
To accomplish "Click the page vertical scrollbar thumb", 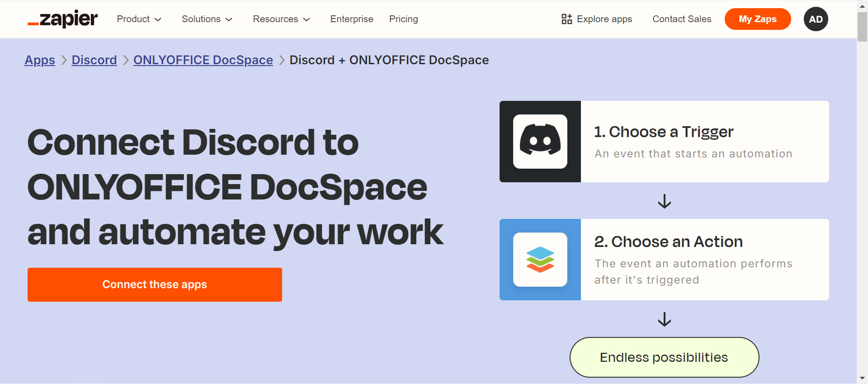I will point(862,26).
